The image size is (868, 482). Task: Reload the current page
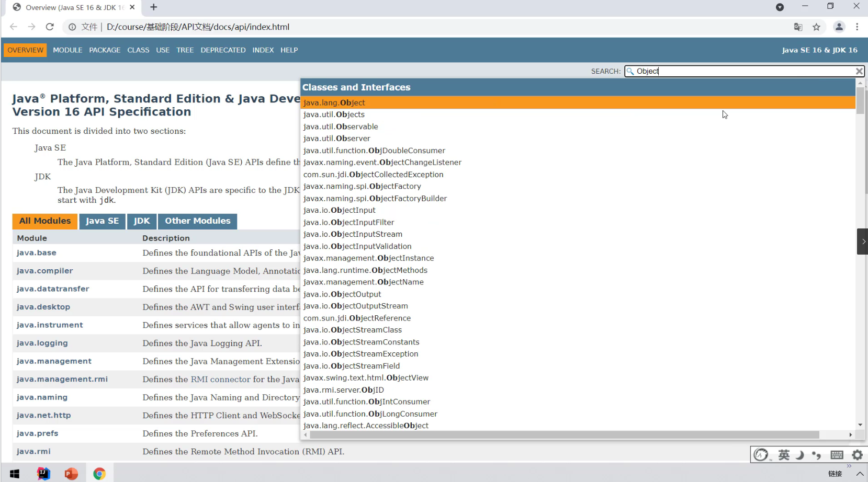pyautogui.click(x=50, y=27)
